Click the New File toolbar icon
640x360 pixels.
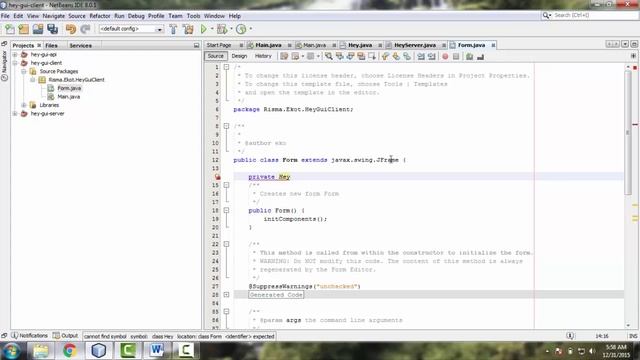point(10,29)
